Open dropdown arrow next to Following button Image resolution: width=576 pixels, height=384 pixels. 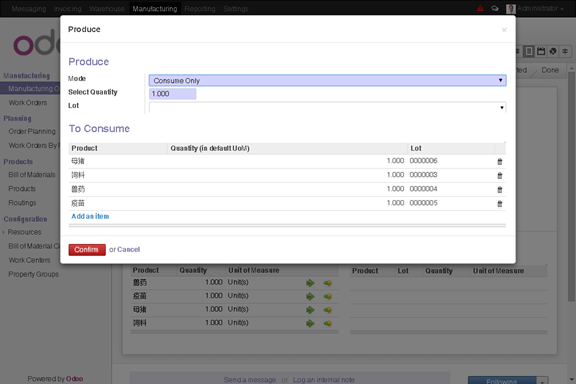[542, 381]
